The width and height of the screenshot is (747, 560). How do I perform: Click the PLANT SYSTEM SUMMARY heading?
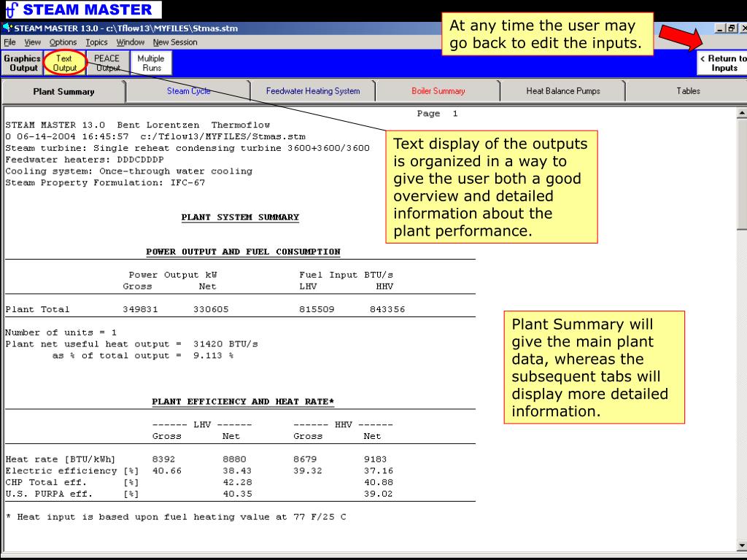pos(240,217)
